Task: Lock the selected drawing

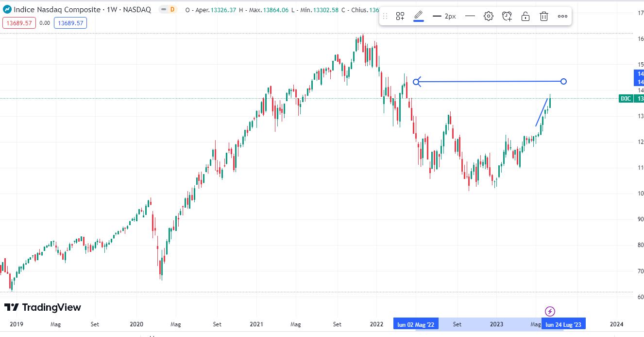Action: (x=525, y=17)
